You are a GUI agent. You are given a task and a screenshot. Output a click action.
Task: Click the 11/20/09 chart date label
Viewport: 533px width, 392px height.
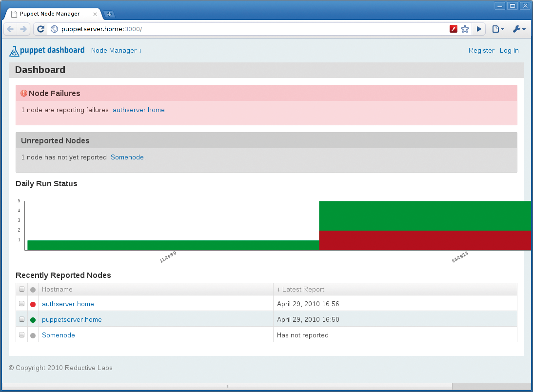[168, 257]
